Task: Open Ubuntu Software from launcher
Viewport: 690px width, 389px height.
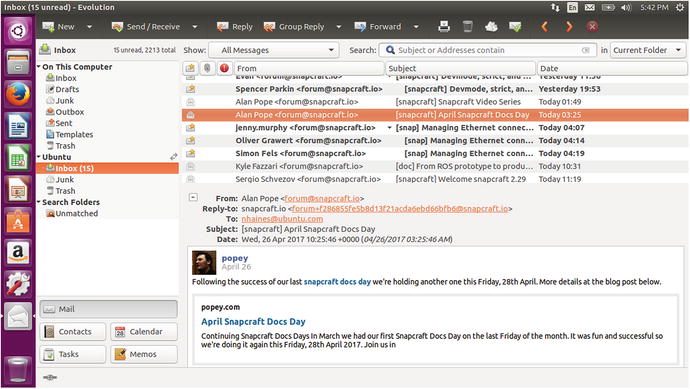Action: [x=18, y=221]
